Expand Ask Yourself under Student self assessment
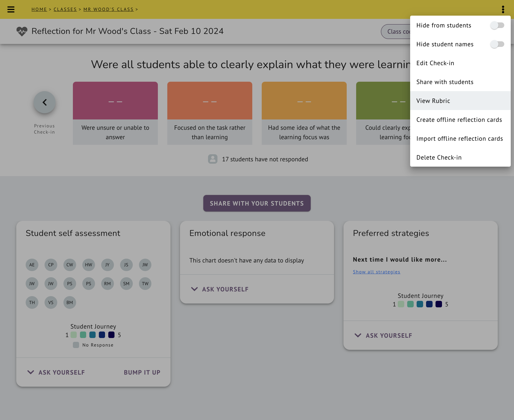 pyautogui.click(x=56, y=372)
